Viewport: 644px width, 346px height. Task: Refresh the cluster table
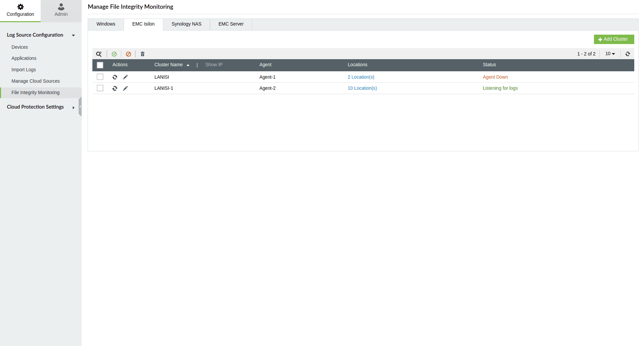pyautogui.click(x=628, y=54)
